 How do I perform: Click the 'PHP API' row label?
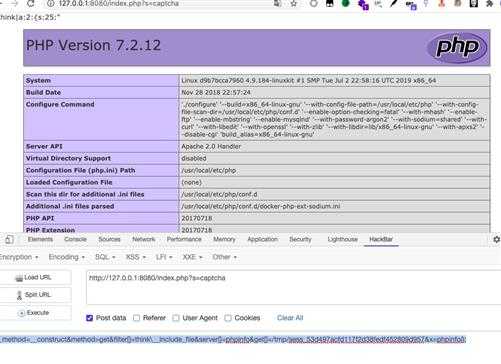point(40,218)
